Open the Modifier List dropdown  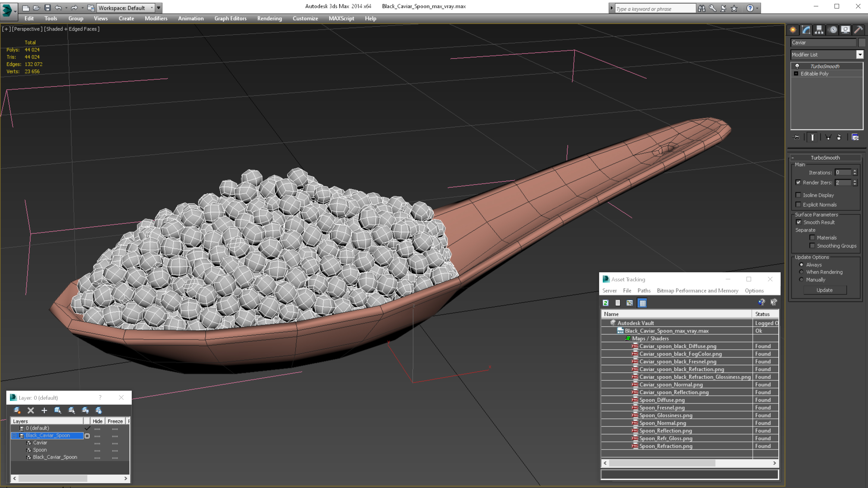[x=860, y=55]
